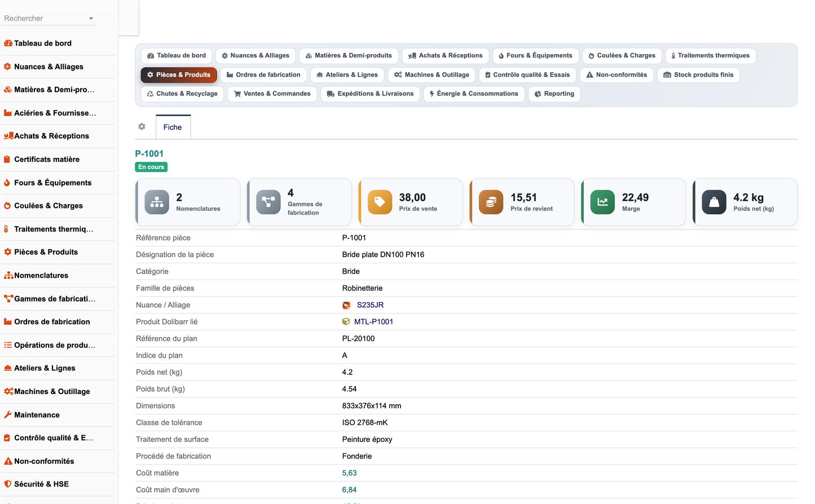Go to Ateliers & Lignes top tab

point(347,75)
